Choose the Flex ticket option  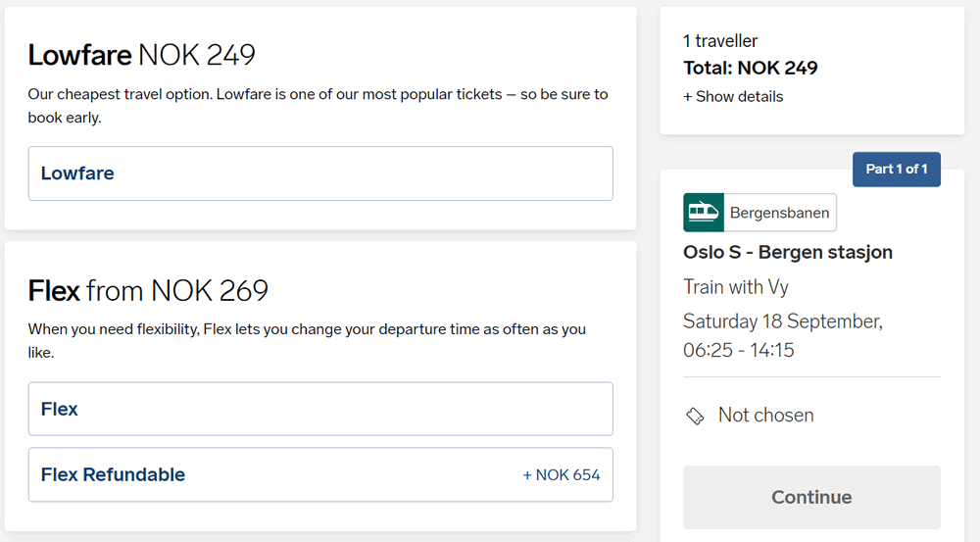click(x=320, y=409)
